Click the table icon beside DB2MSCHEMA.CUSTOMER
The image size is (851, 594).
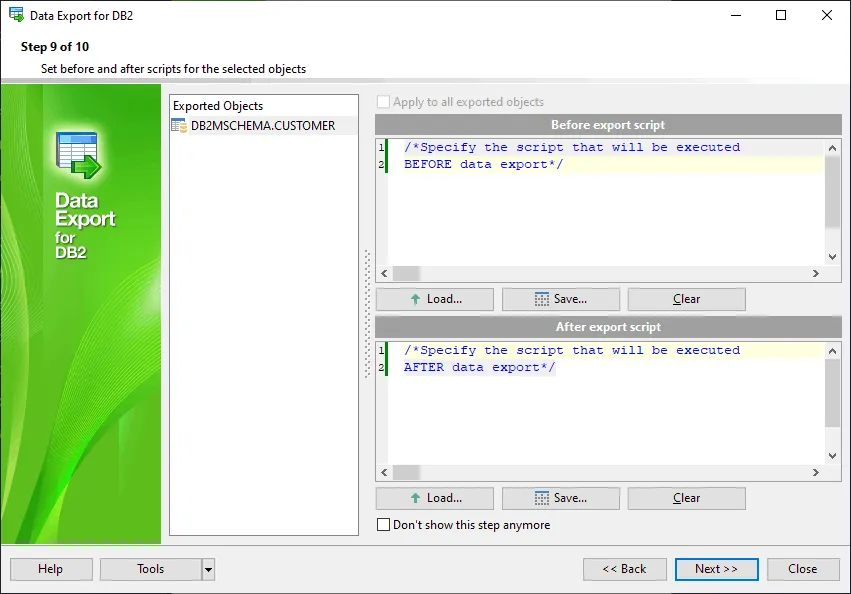click(179, 125)
